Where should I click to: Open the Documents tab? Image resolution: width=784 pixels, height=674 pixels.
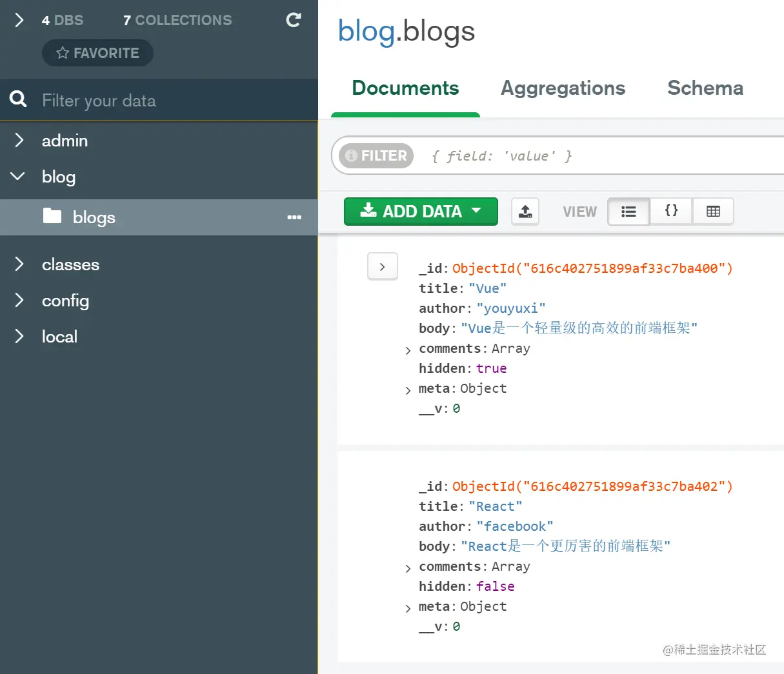click(405, 88)
